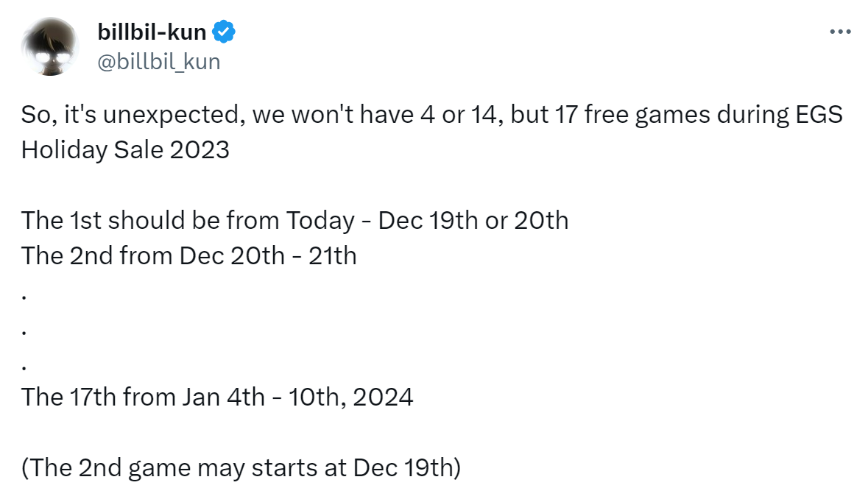The image size is (868, 488).
Task: Click "Dec 19th or 20th" in the tweet
Action: click(473, 220)
